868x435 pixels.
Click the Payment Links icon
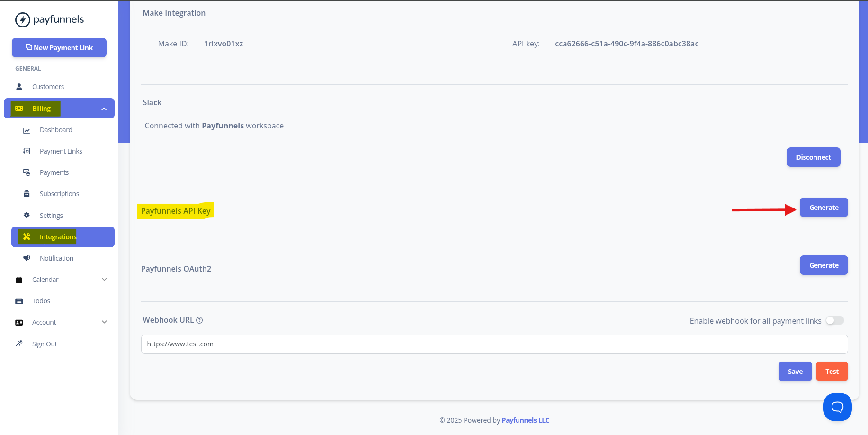pyautogui.click(x=27, y=151)
